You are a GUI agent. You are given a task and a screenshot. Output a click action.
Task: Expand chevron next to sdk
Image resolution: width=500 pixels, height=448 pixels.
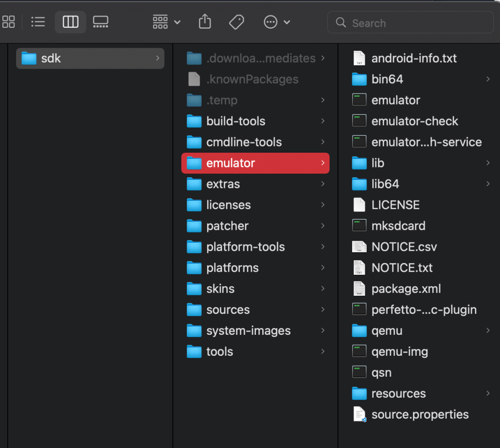click(x=158, y=58)
